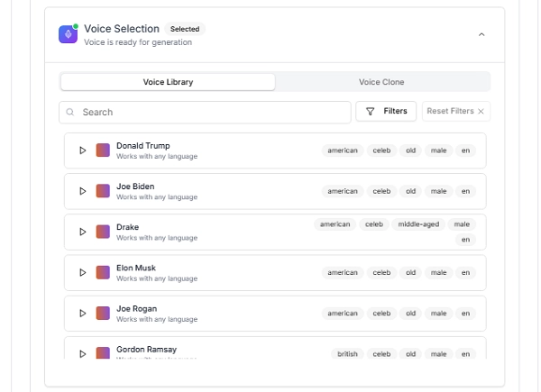Click the Joe Biden avatar thumbnail
This screenshot has height=392, width=541.
[103, 191]
